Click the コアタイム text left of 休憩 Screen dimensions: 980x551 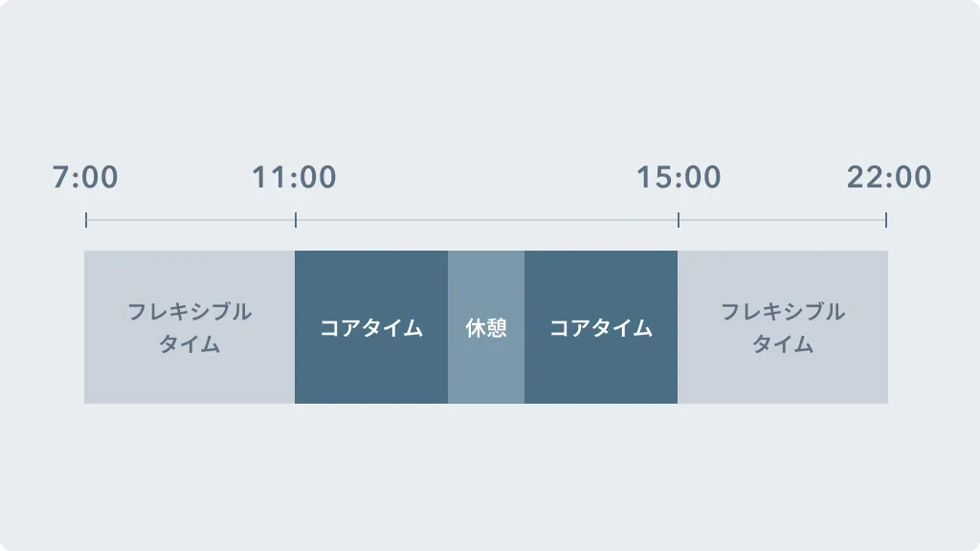coord(371,328)
